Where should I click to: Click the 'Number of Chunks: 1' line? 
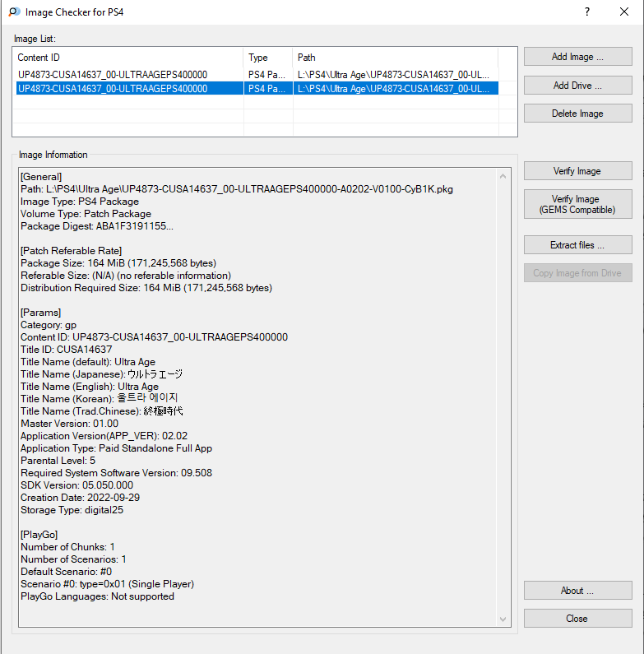tap(68, 547)
